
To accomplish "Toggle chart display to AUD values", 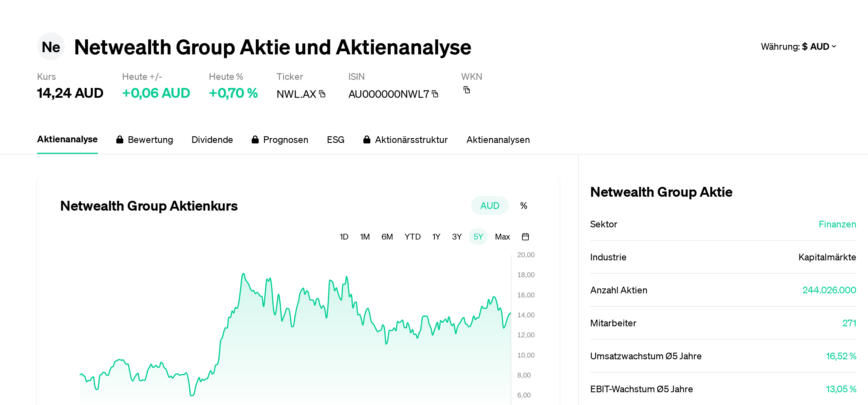I will click(x=489, y=205).
